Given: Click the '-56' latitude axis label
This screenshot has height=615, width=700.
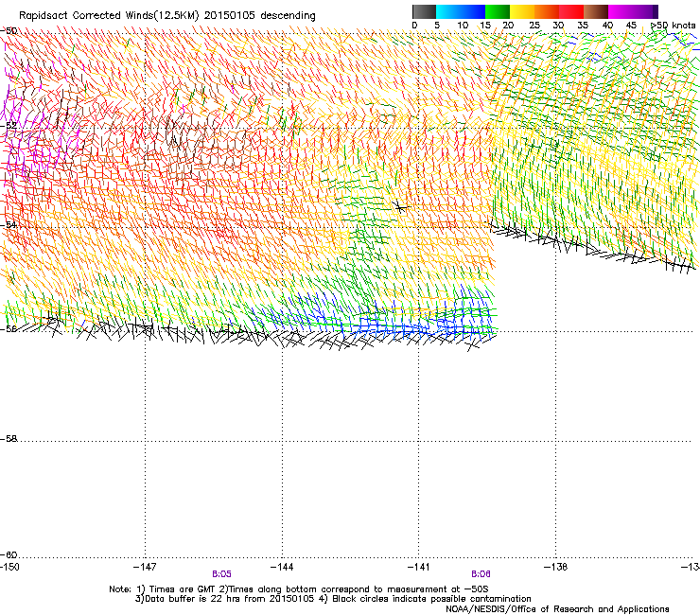Looking at the screenshot, I should (x=9, y=328).
